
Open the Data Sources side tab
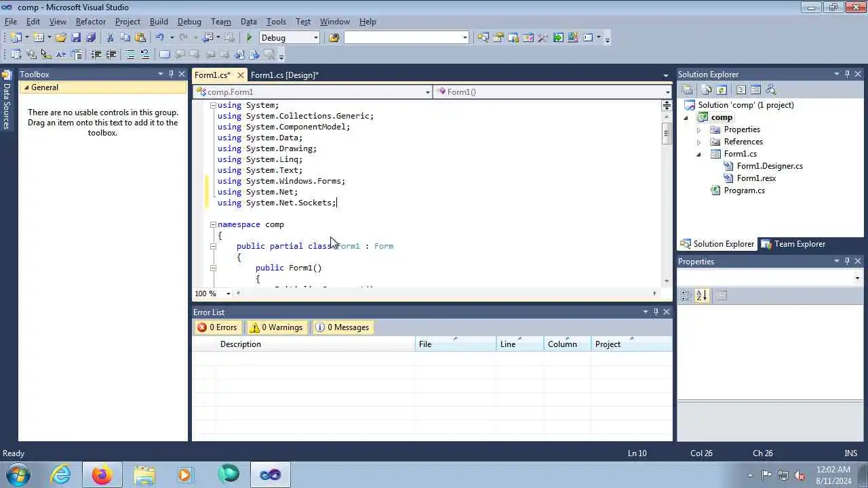coord(6,100)
